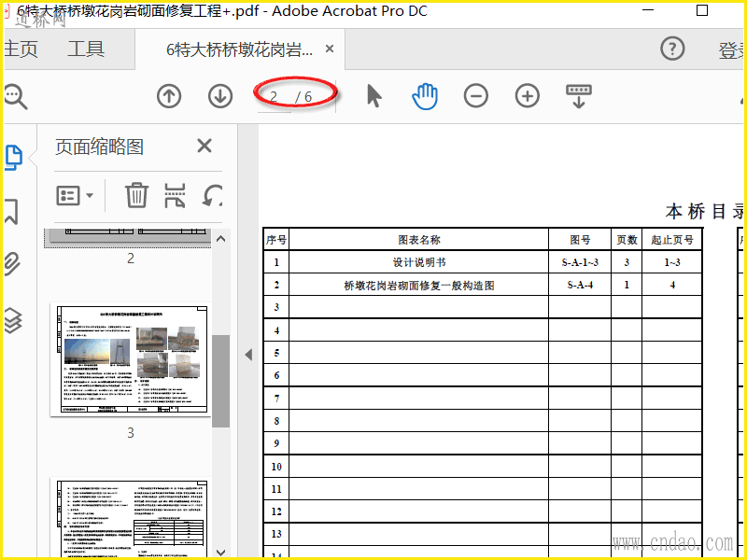Enable the scrolling page display icon
The width and height of the screenshot is (747, 560).
click(x=579, y=96)
